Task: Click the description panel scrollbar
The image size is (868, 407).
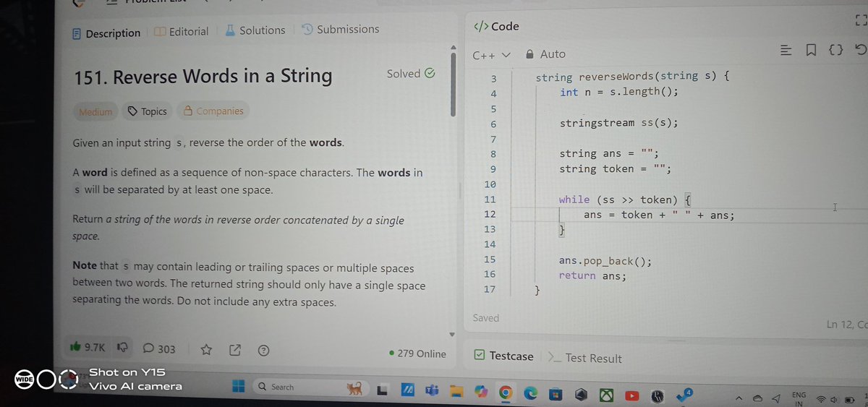Action: point(454,85)
